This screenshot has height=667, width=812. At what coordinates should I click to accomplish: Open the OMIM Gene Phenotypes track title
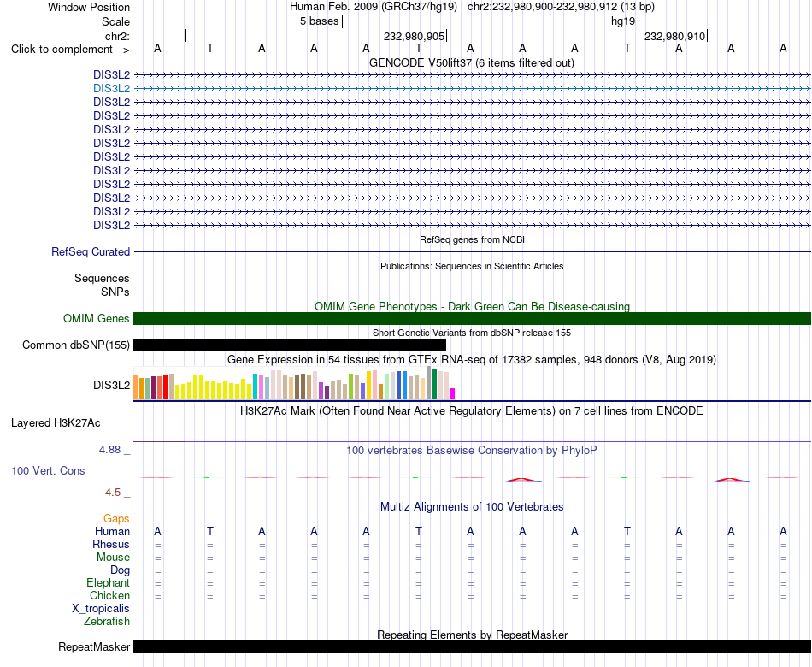[x=472, y=306]
